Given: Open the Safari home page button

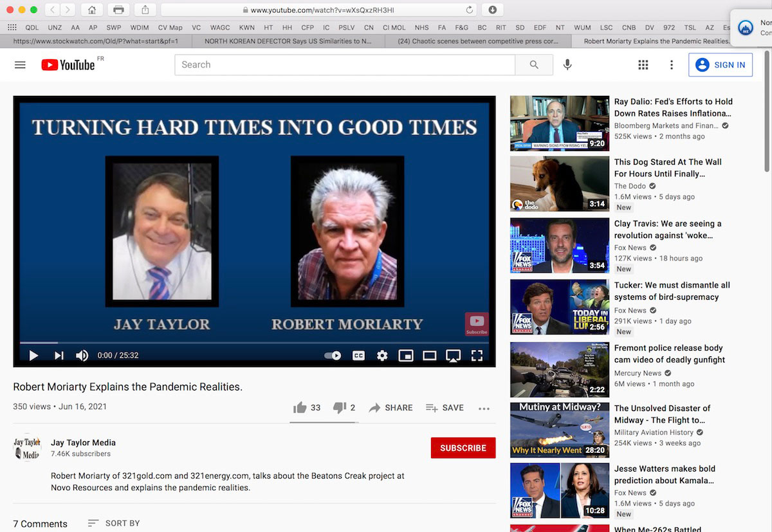Looking at the screenshot, I should tap(92, 10).
